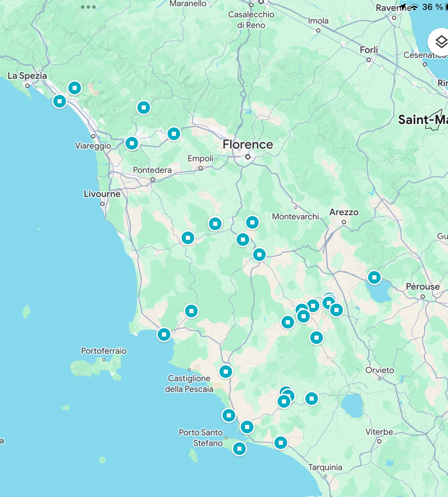Select the marker on Lake Trasimeno near Pérouse
The image size is (448, 497).
pyautogui.click(x=374, y=277)
